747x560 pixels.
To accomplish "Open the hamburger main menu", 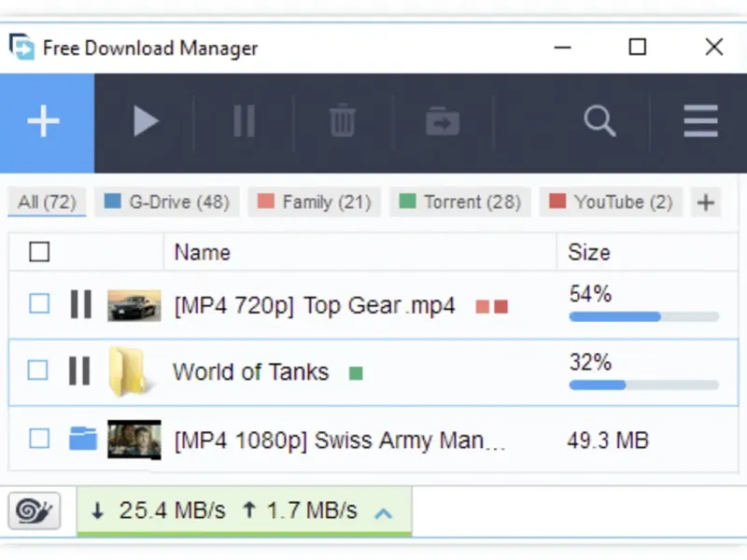I will [x=700, y=121].
